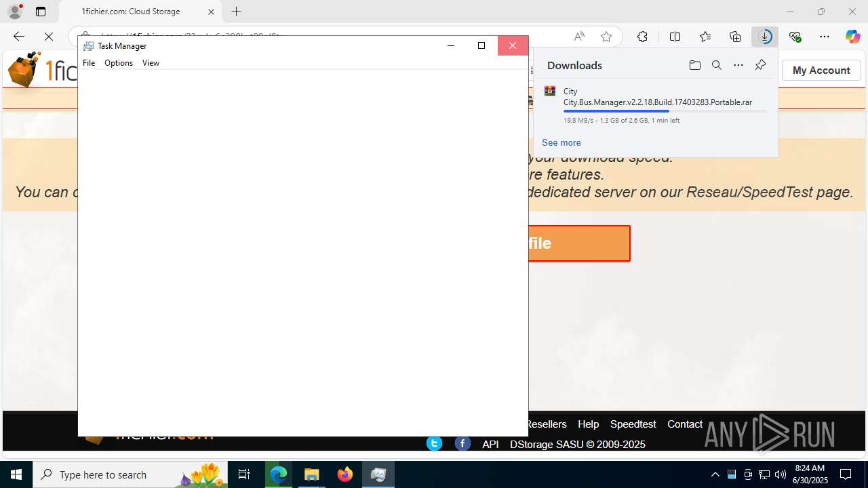Open the Resellers footer link
The image size is (868, 488).
tap(546, 424)
